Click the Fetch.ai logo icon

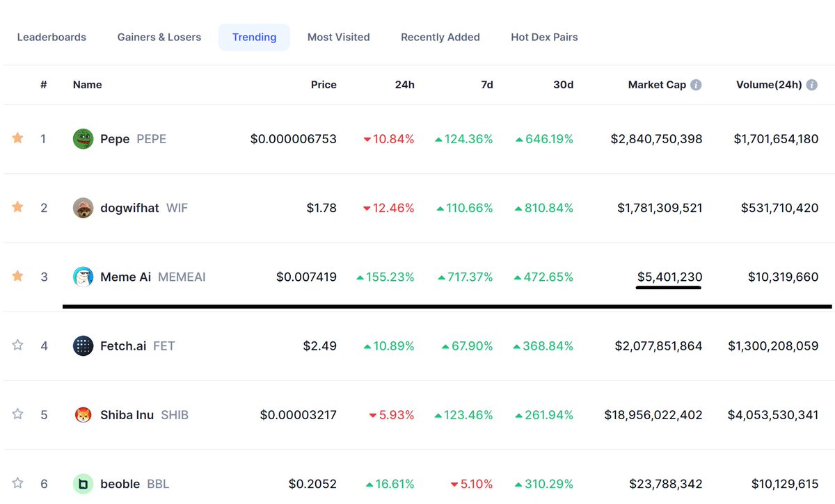83,346
